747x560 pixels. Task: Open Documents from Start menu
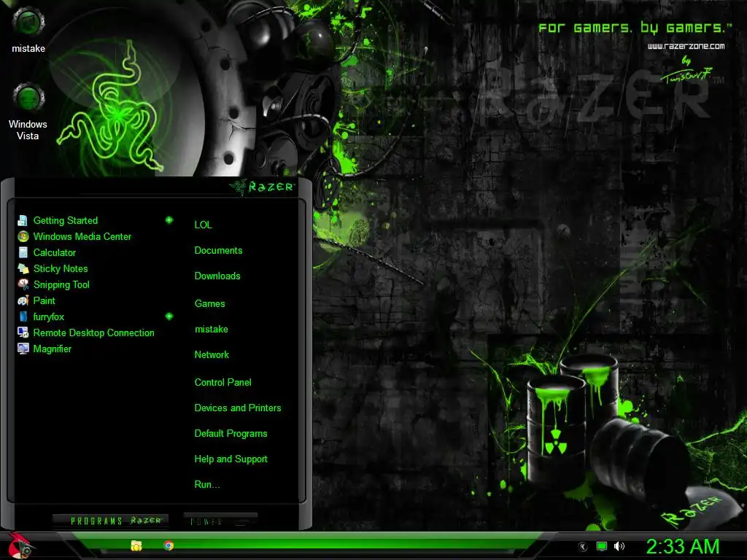[x=218, y=251]
